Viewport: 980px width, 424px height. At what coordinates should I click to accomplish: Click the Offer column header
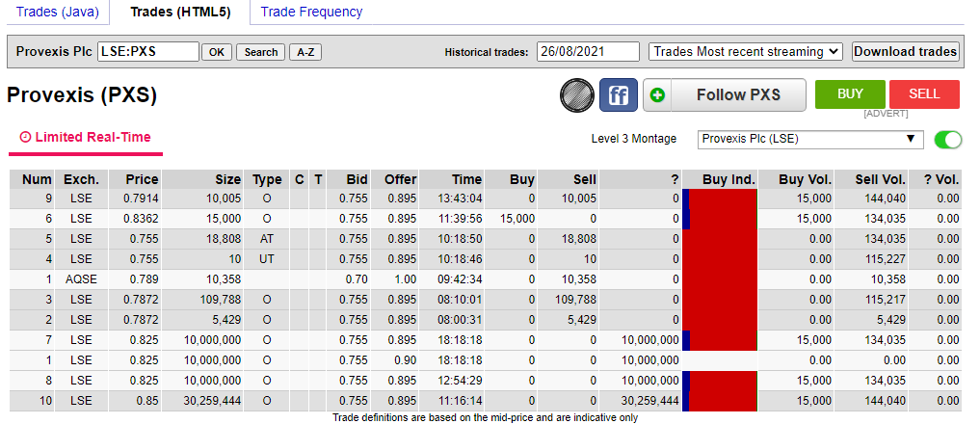(x=395, y=179)
